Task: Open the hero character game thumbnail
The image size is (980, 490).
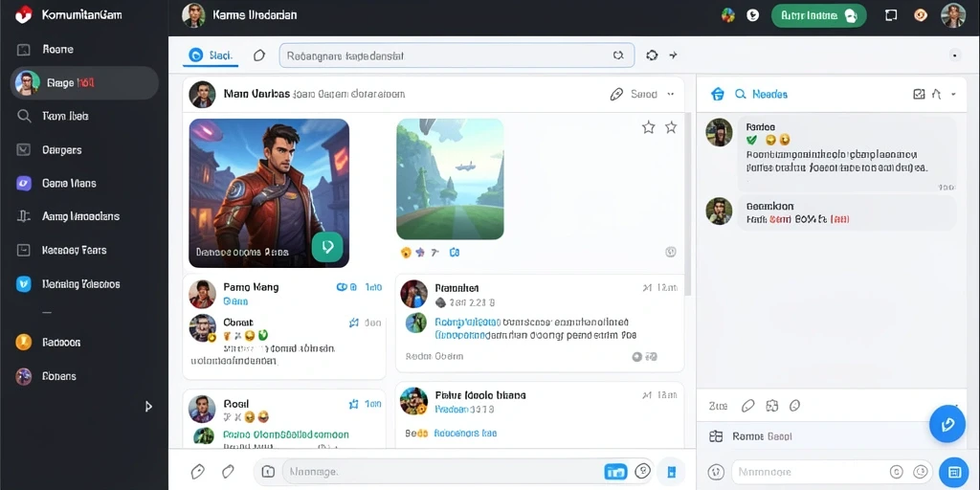Action: 269,193
